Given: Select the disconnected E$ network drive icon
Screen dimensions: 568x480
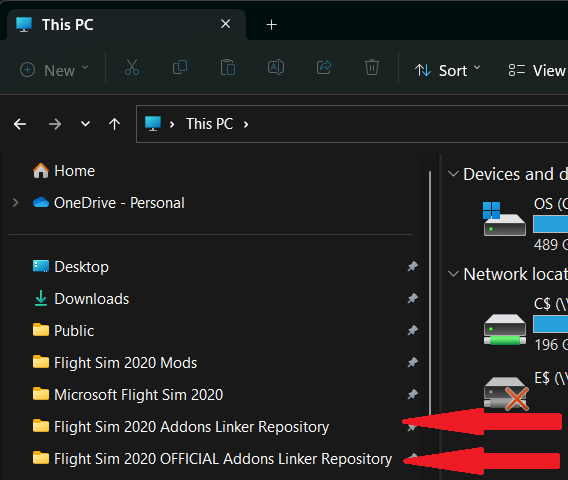Looking at the screenshot, I should tap(506, 394).
